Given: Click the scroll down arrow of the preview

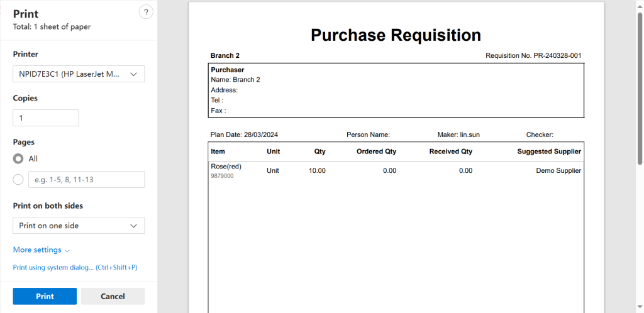Looking at the screenshot, I should click(640, 306).
